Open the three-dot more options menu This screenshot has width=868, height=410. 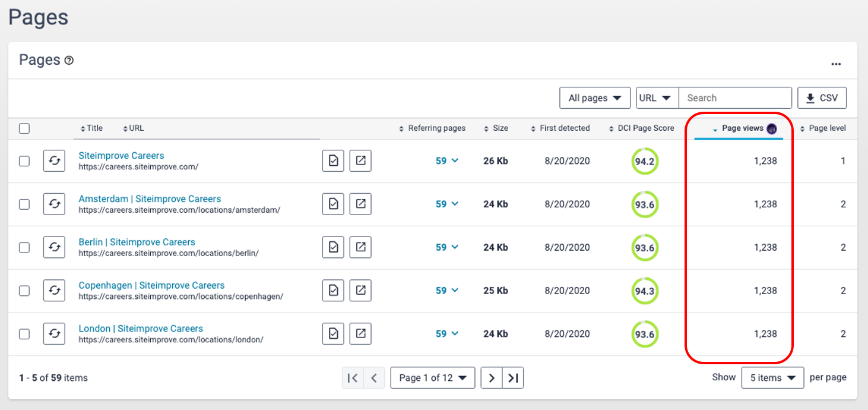[836, 64]
